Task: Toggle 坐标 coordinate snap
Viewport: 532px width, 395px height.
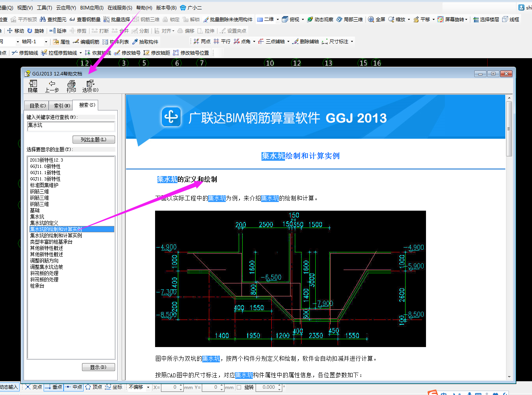Action: click(x=114, y=387)
